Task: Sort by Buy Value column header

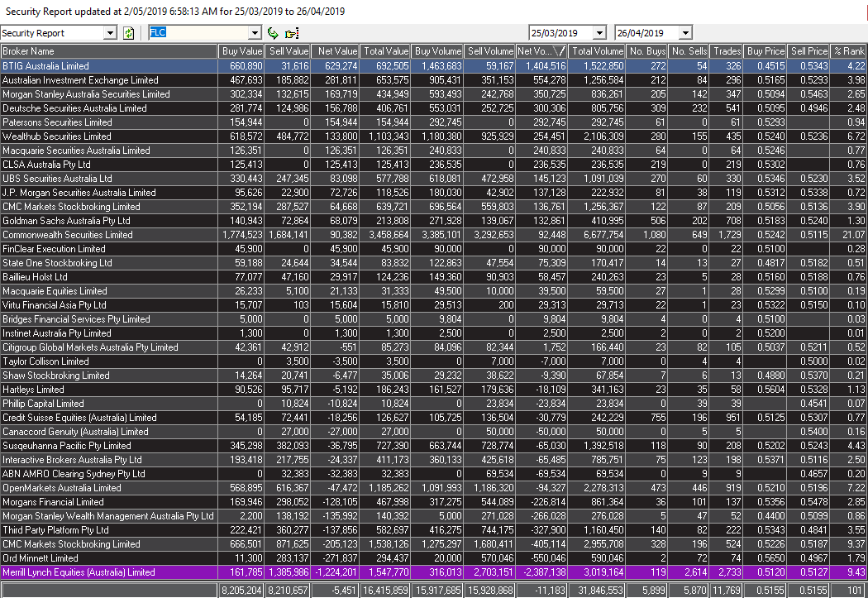Action: [x=241, y=51]
